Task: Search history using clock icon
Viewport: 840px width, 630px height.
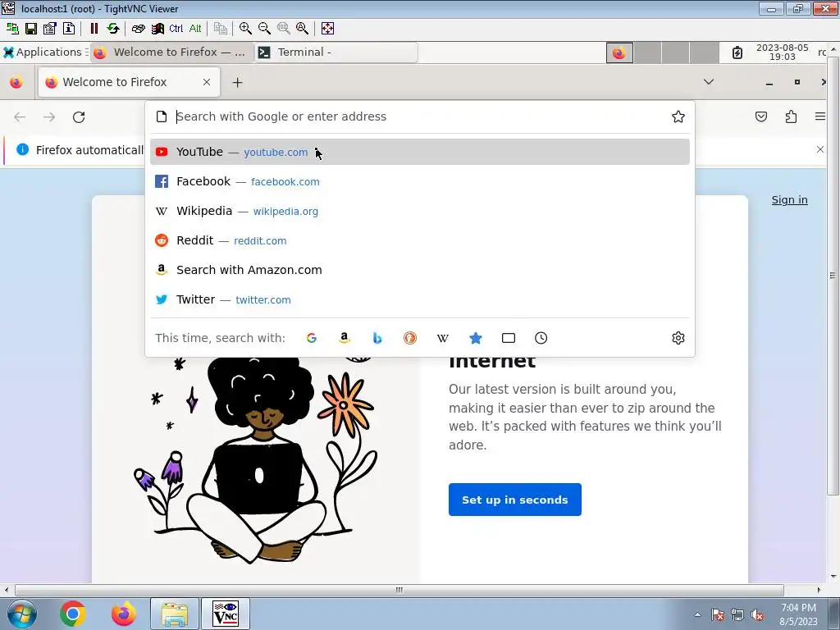Action: point(541,338)
